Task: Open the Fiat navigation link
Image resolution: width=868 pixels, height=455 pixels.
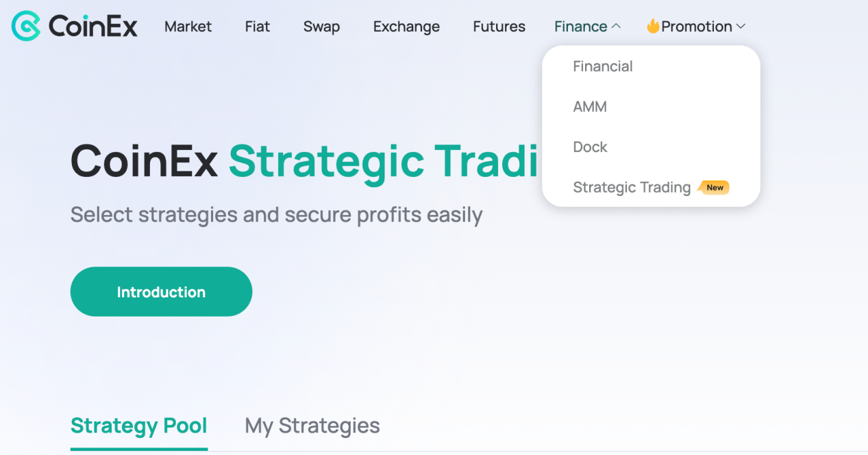Action: tap(258, 27)
